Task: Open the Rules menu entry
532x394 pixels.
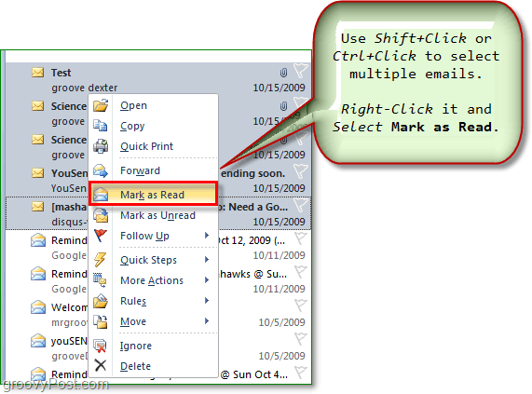Action: 154,301
